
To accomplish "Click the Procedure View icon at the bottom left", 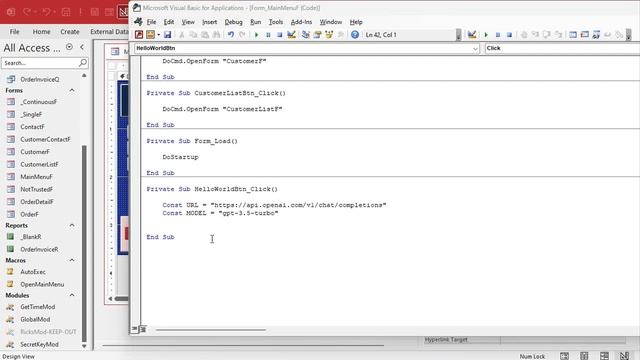I will (x=135, y=329).
